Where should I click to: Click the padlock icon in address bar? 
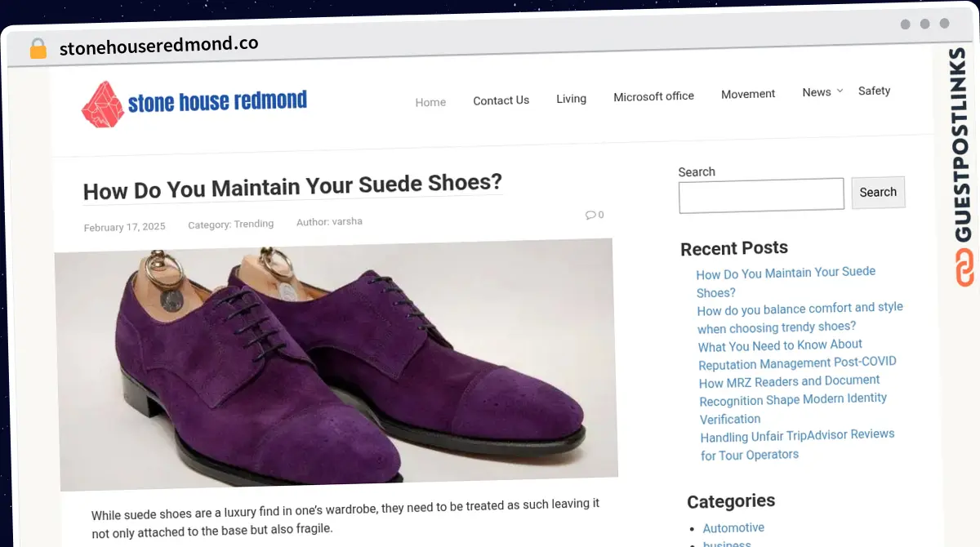coord(38,48)
